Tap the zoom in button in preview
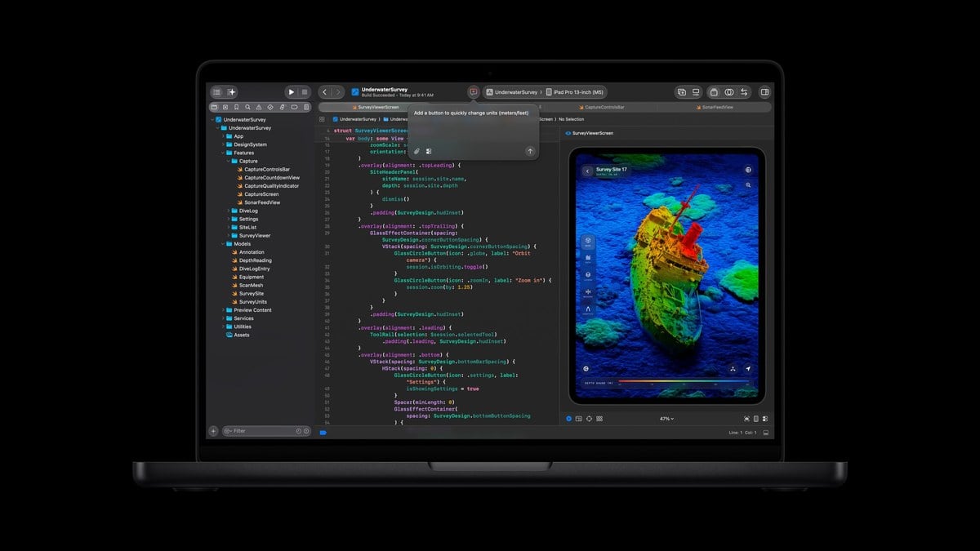Image resolution: width=980 pixels, height=551 pixels. click(x=748, y=185)
